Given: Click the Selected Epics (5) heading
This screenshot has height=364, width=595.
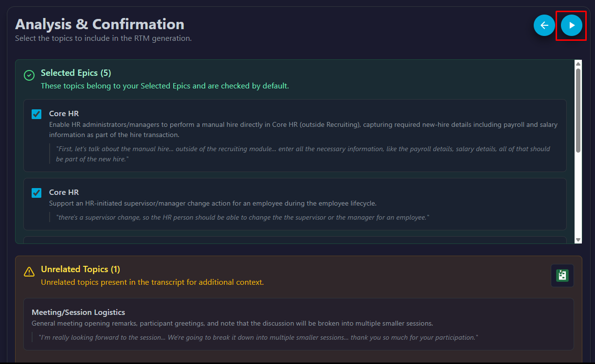Looking at the screenshot, I should [x=76, y=73].
